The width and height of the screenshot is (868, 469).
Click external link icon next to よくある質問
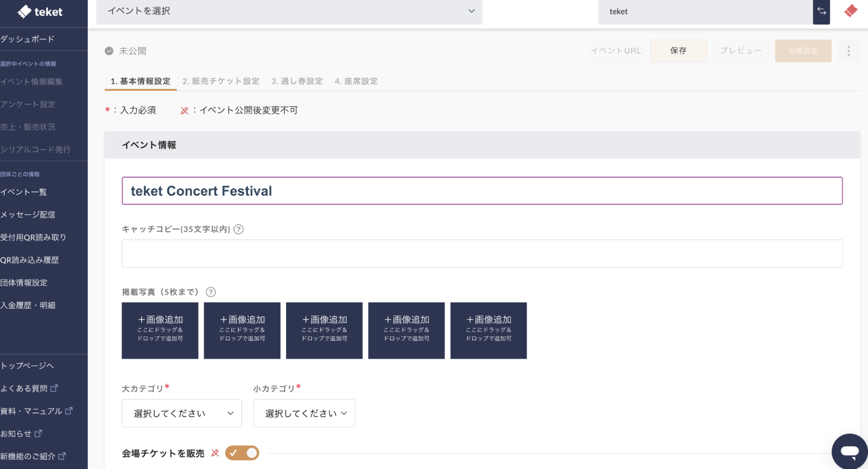(x=54, y=388)
